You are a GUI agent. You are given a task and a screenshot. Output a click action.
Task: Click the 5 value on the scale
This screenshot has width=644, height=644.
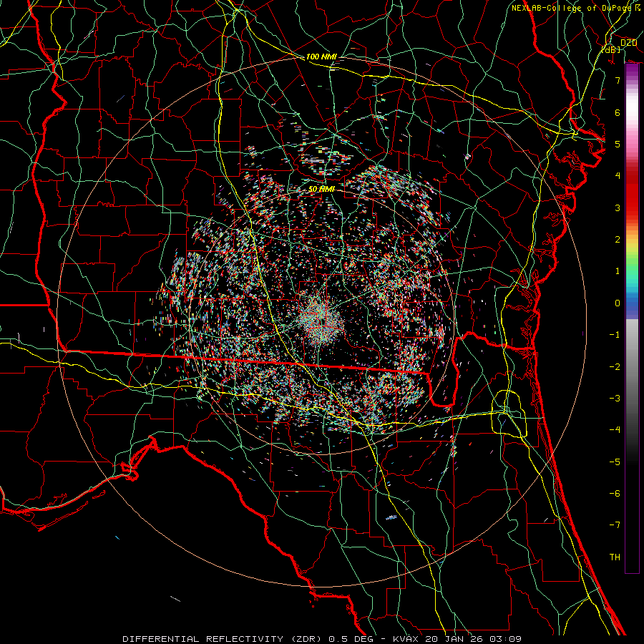[x=618, y=144]
